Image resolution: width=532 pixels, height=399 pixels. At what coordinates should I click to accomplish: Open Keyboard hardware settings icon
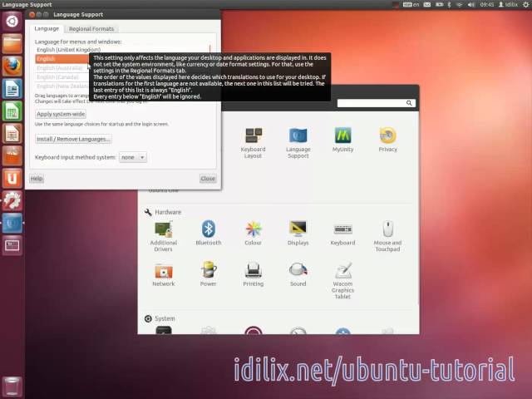coord(342,233)
